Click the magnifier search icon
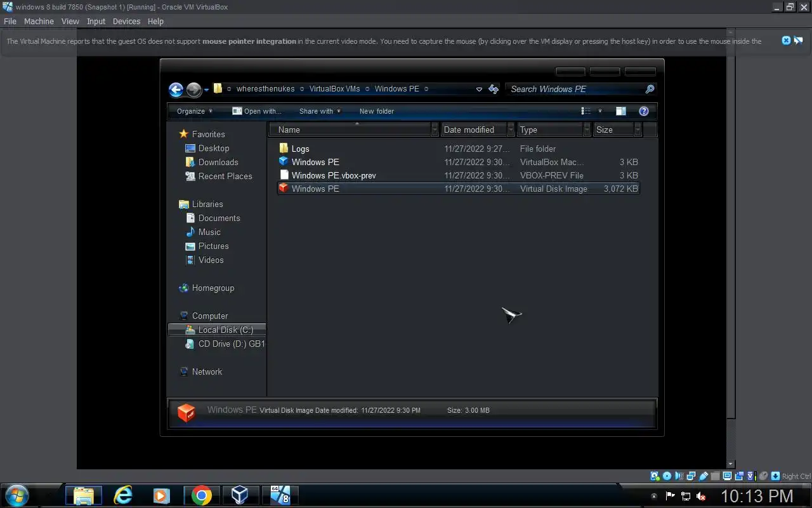Viewport: 812px width, 508px height. [x=650, y=90]
